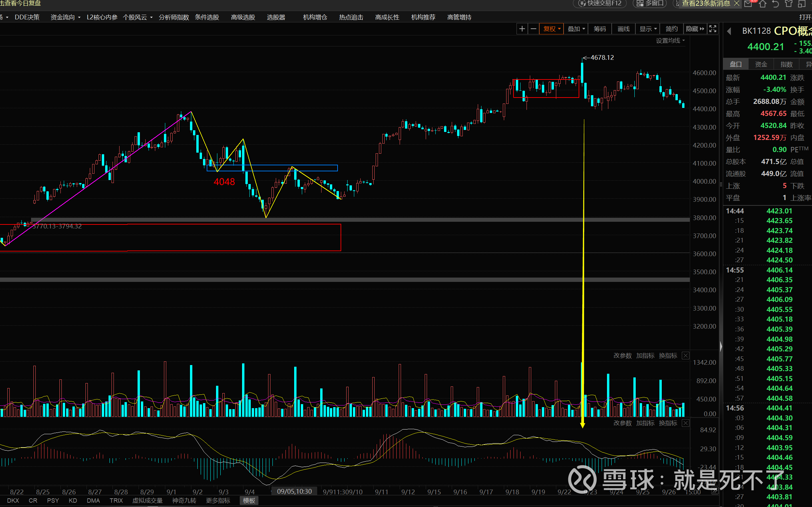Click the zoom-in plus icon on chart toolbar
The image size is (812, 507).
coord(522,29)
